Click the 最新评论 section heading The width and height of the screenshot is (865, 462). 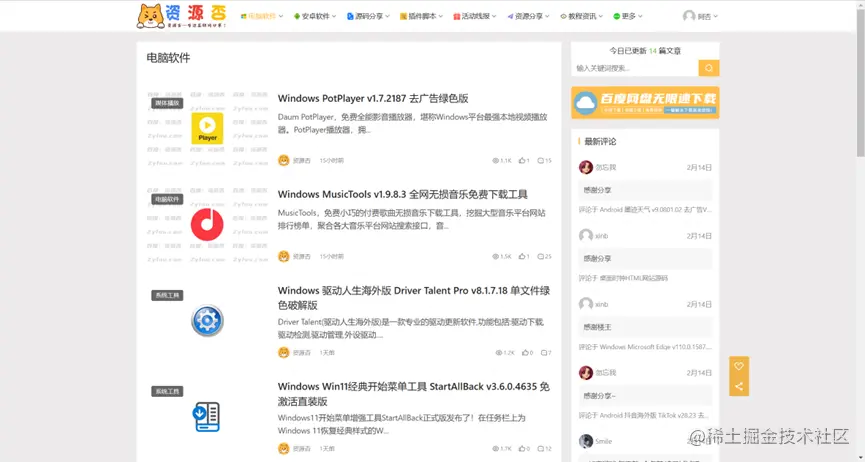(x=600, y=141)
